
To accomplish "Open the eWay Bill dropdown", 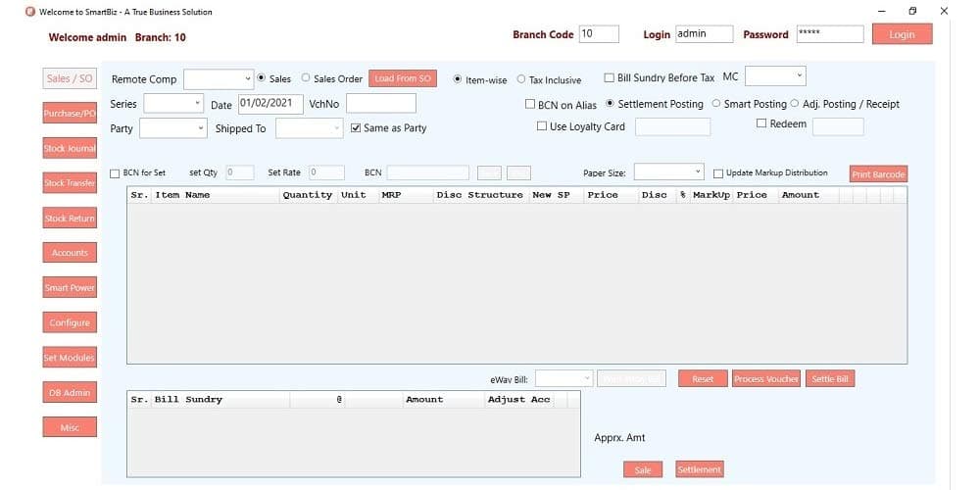I will tap(563, 378).
